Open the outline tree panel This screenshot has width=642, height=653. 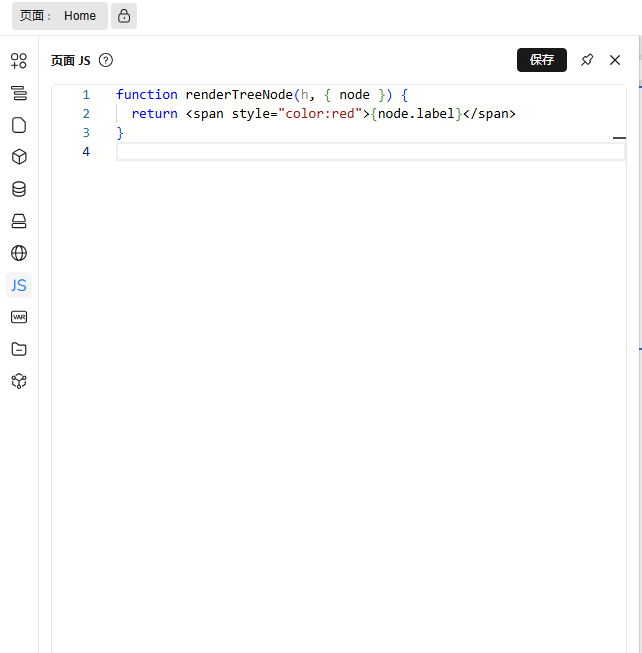[19, 93]
